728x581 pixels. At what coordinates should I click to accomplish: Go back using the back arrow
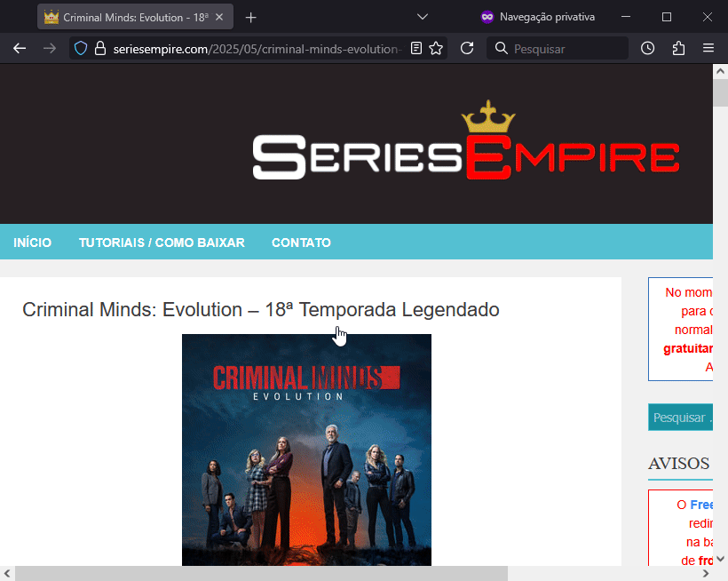coord(20,48)
